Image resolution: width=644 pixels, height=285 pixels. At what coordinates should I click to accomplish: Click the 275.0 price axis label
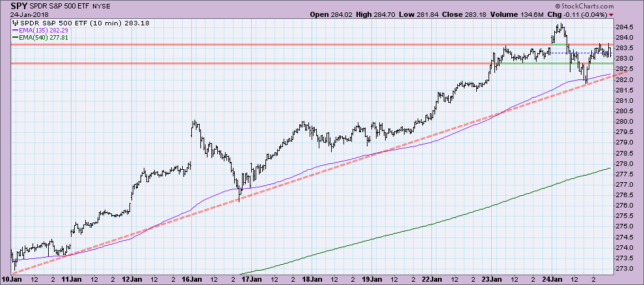(x=624, y=226)
